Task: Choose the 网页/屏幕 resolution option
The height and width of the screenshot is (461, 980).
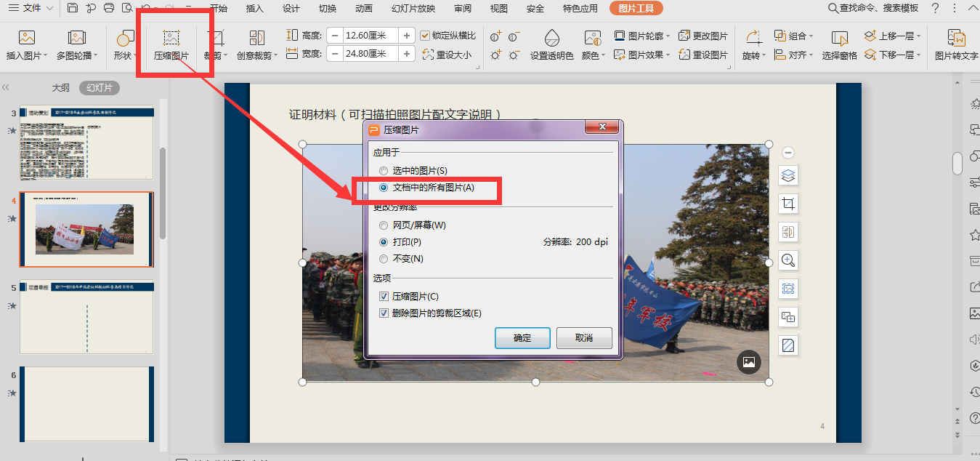Action: click(x=384, y=225)
